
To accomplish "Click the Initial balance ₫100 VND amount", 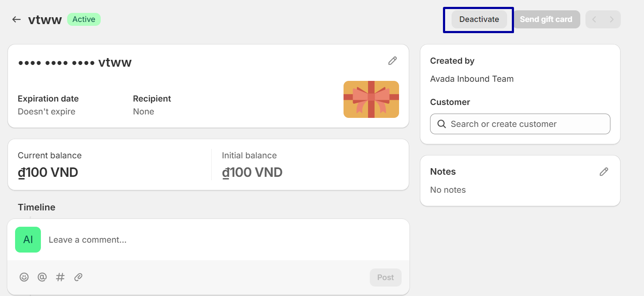I will click(x=252, y=173).
